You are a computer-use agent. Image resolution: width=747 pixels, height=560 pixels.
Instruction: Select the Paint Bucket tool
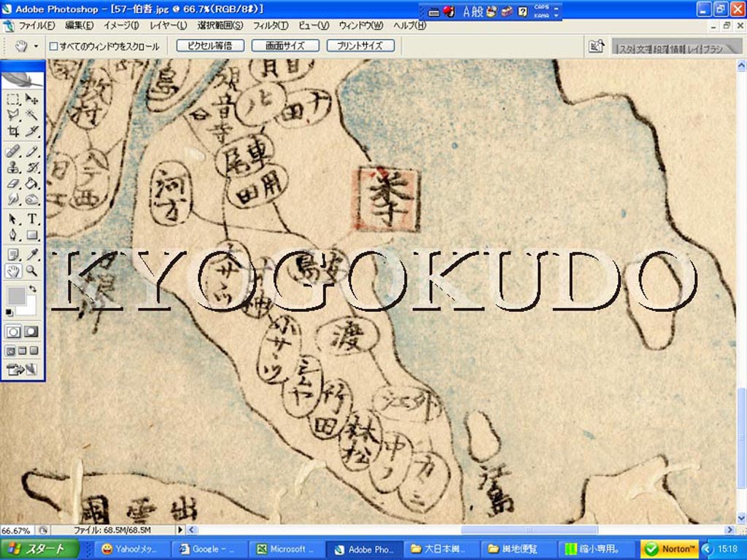point(31,183)
